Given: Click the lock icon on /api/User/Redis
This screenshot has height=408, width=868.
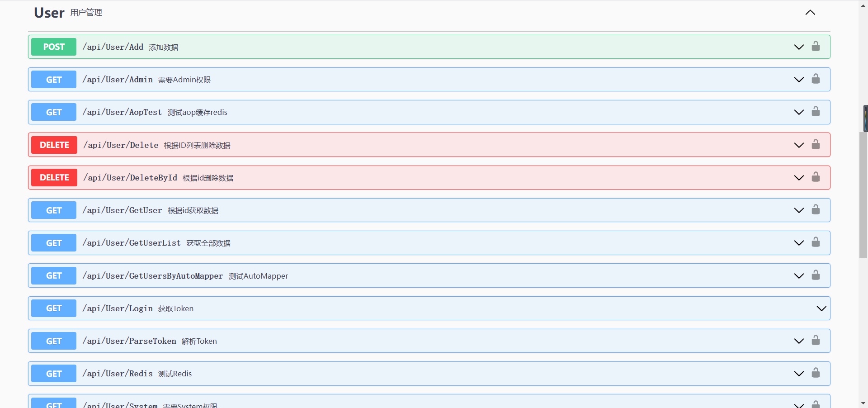Looking at the screenshot, I should pyautogui.click(x=816, y=373).
